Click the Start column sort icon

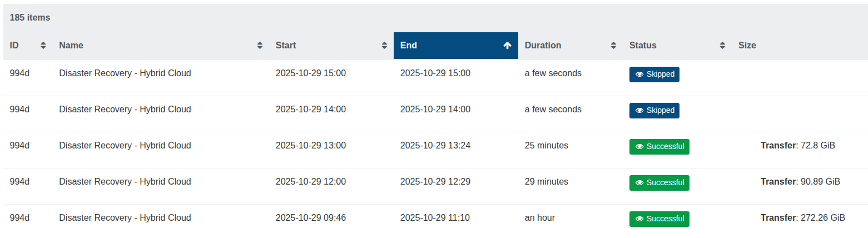[x=384, y=46]
